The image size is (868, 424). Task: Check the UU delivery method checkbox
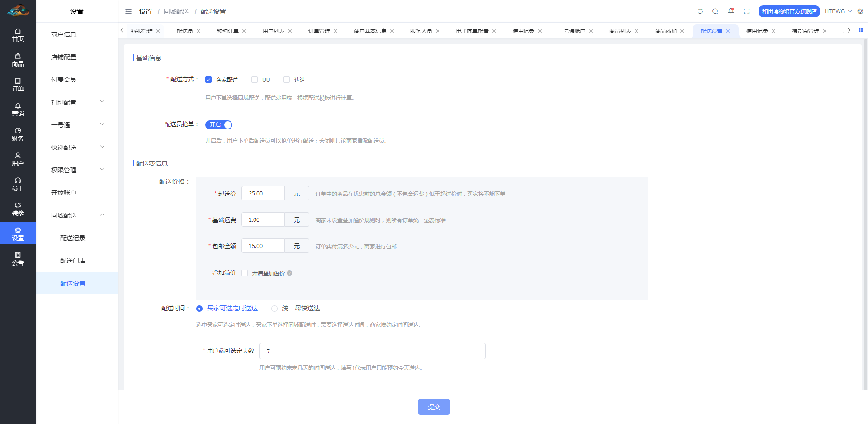(x=255, y=80)
